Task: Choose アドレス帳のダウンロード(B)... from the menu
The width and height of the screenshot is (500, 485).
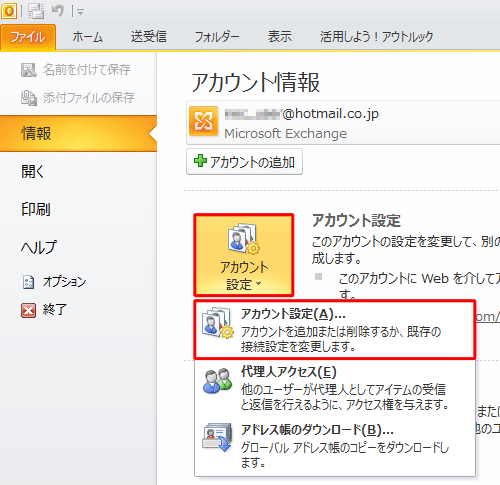Action: [335, 445]
